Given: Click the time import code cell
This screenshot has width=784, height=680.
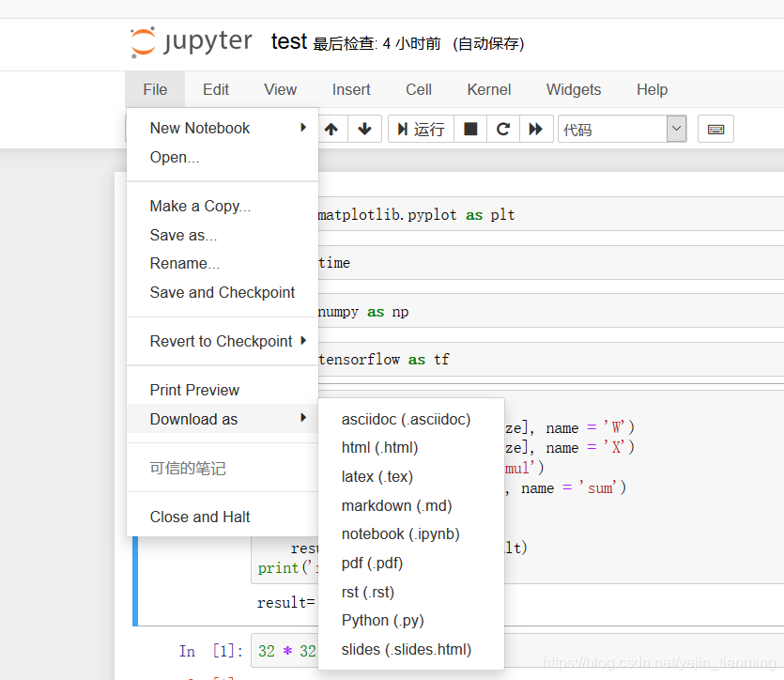Looking at the screenshot, I should (x=550, y=262).
